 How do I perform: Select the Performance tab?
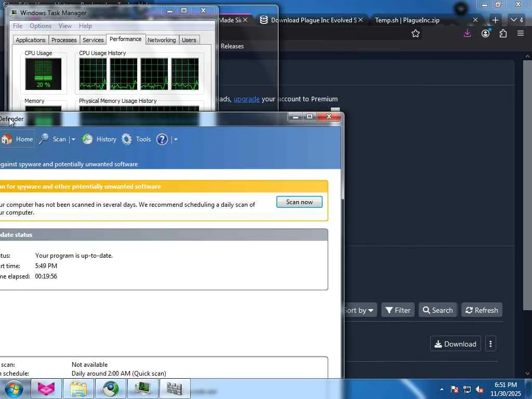126,39
